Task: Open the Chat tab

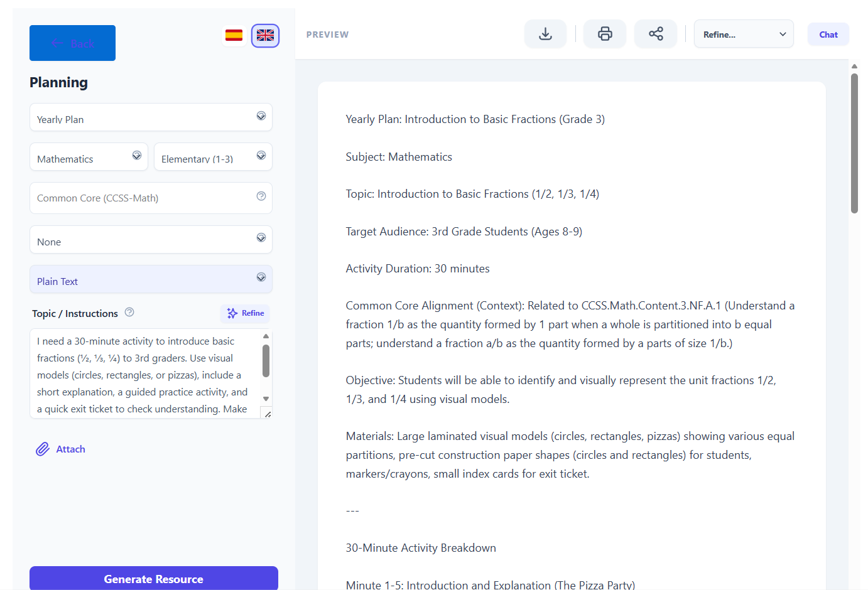Action: [828, 35]
